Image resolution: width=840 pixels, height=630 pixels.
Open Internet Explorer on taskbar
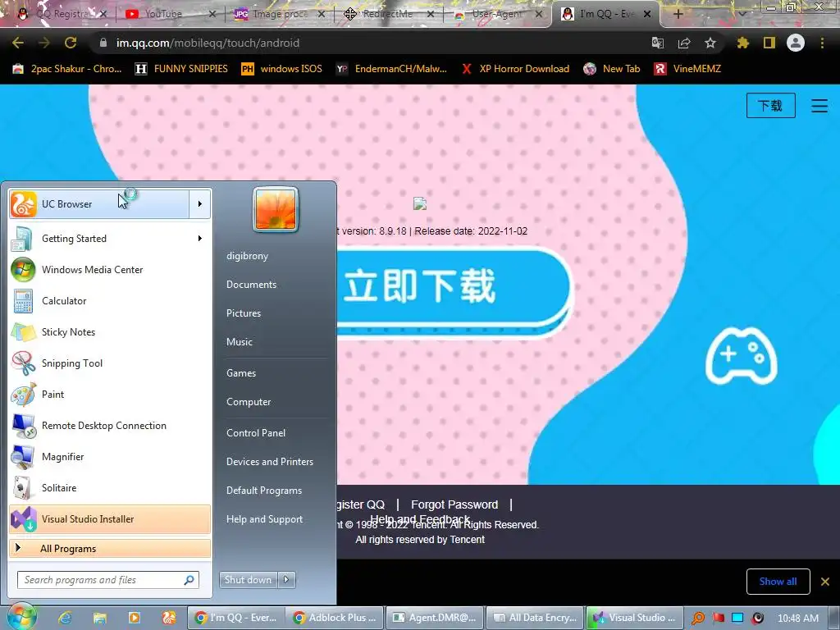[66, 618]
